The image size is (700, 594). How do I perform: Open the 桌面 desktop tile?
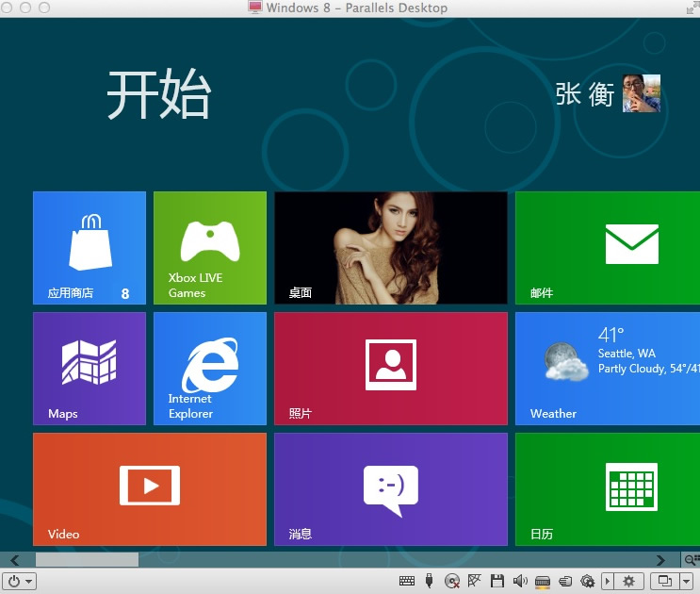(391, 248)
